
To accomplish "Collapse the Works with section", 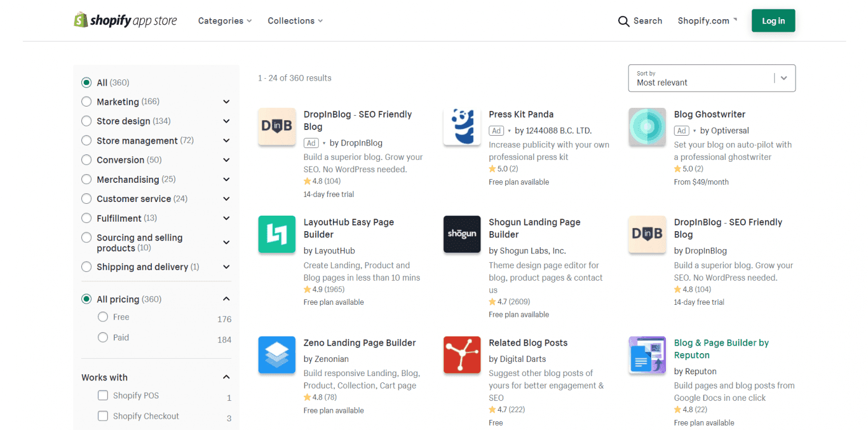I will click(x=226, y=377).
